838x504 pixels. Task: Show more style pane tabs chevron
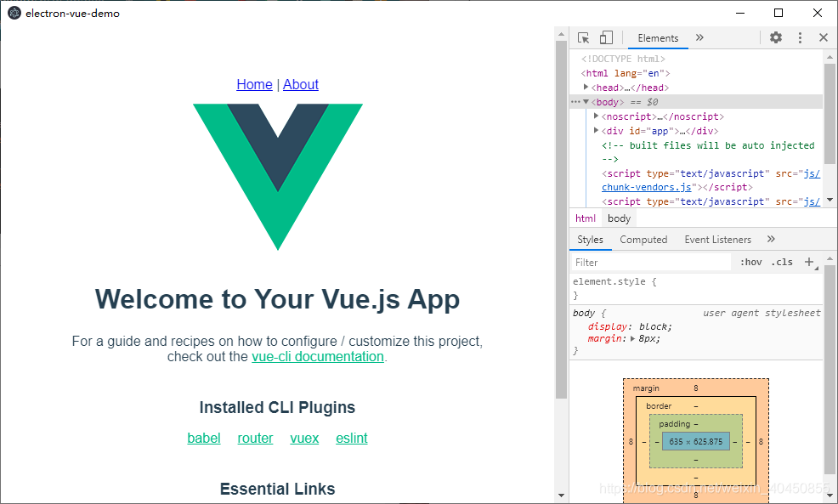tap(771, 239)
